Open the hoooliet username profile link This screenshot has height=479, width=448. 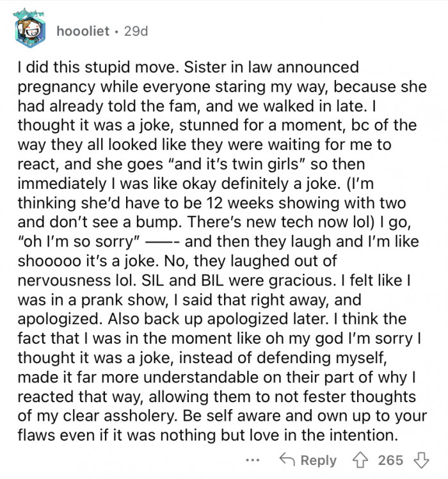[x=84, y=30]
